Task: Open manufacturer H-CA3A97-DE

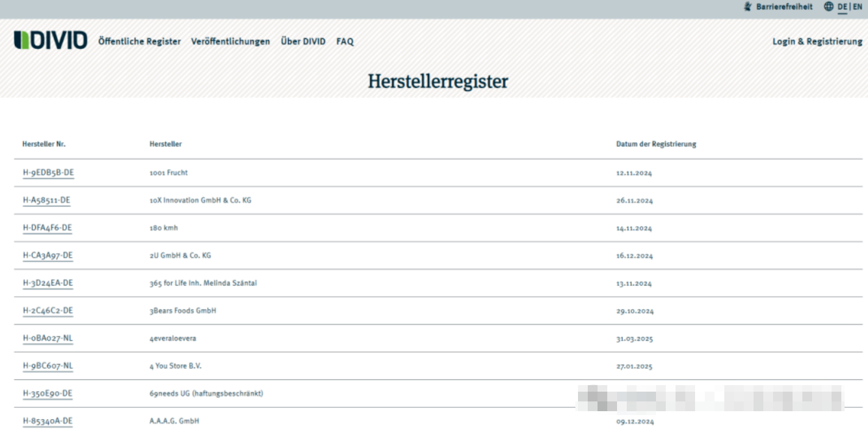Action: (x=47, y=256)
